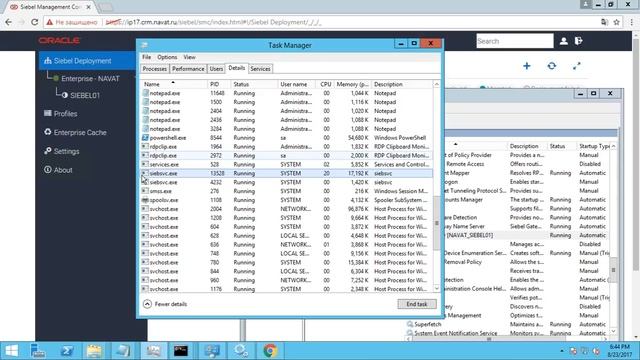Click browser back arrow
The height and width of the screenshot is (360, 640).
[x=9, y=22]
